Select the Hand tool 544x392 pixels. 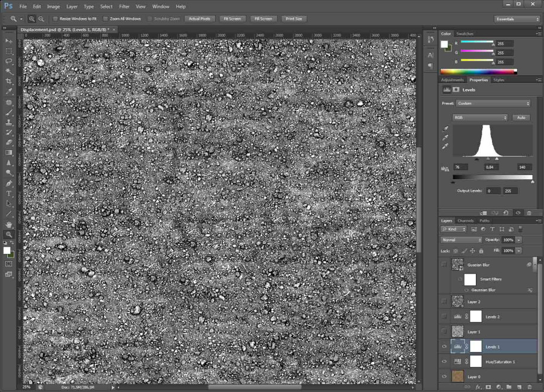click(x=9, y=224)
